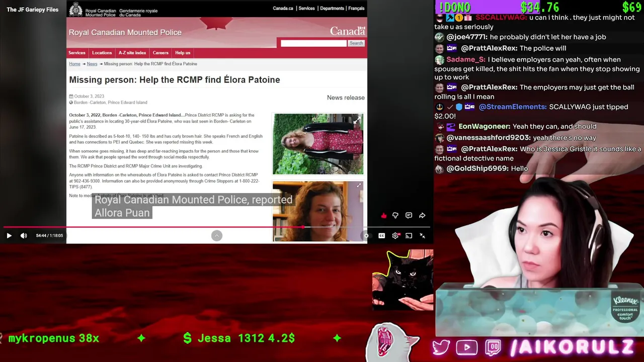Click the calendar icon beside October 3, 2023
This screenshot has height=362, width=644.
(71, 97)
